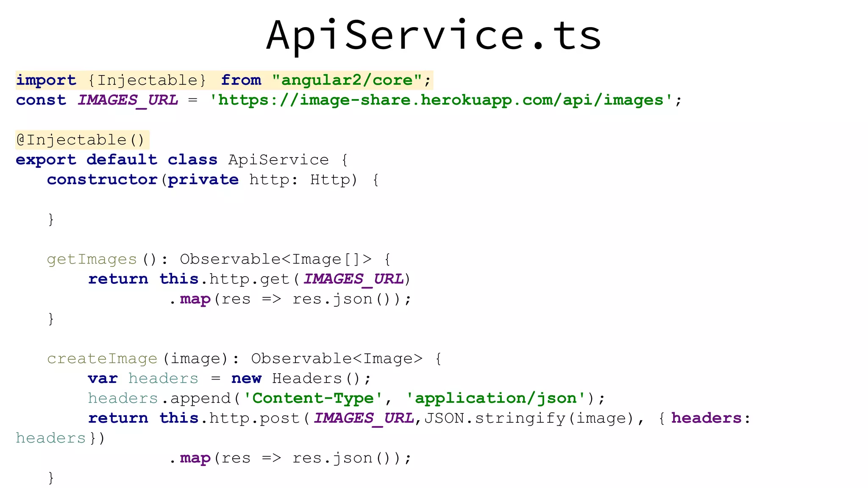Click the createImage method name
Screen dimensions: 868x488
(x=102, y=359)
